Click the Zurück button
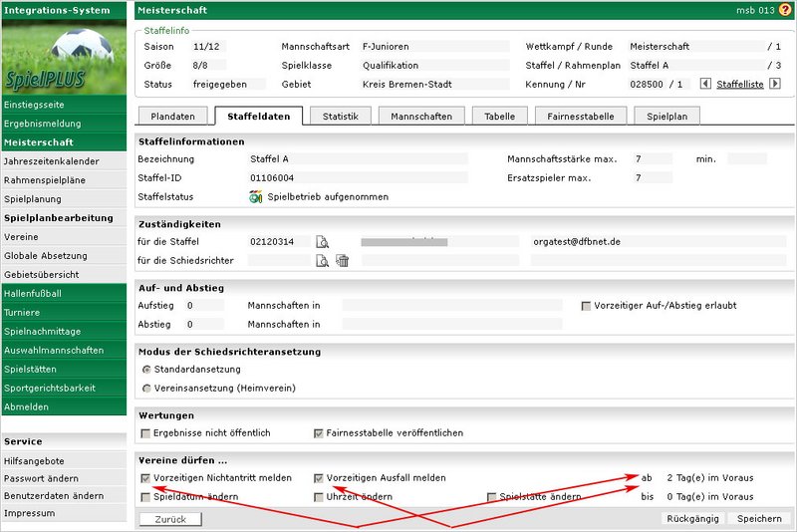Screen dimensions: 797x532 (170, 519)
